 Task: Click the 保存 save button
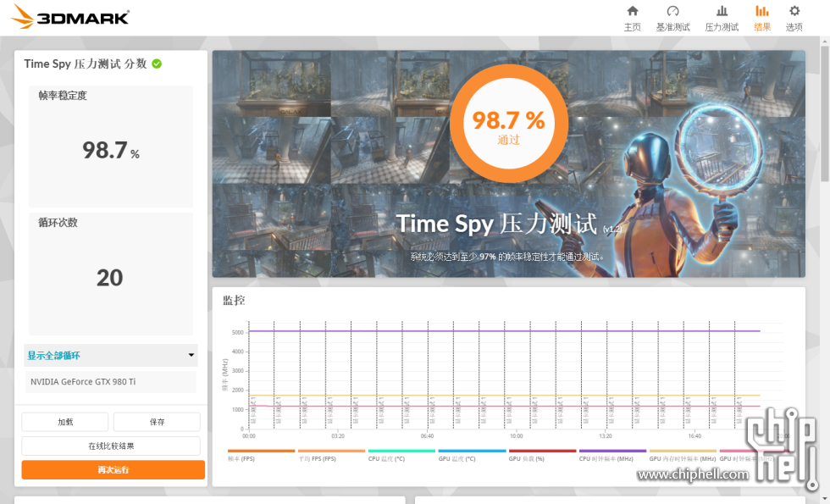tap(157, 422)
